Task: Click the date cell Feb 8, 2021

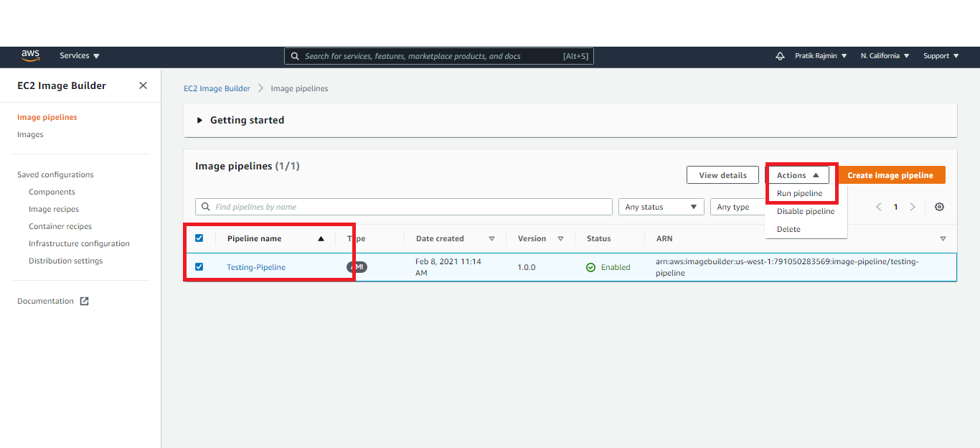Action: (x=449, y=267)
